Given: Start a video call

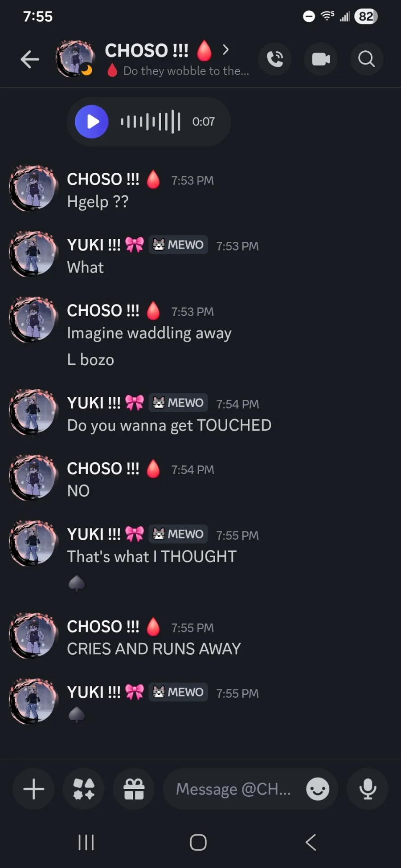Looking at the screenshot, I should (x=321, y=59).
